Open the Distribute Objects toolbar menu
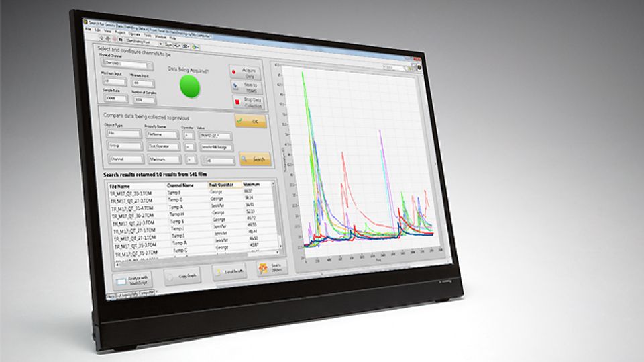Viewport: 644px width, 362px height. (x=177, y=46)
